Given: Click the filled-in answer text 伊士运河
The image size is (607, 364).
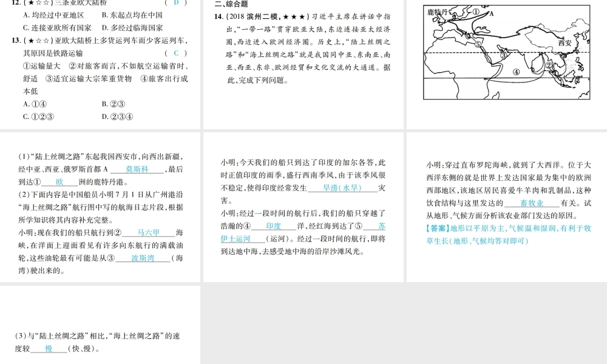Looking at the screenshot, I should pos(236,239).
